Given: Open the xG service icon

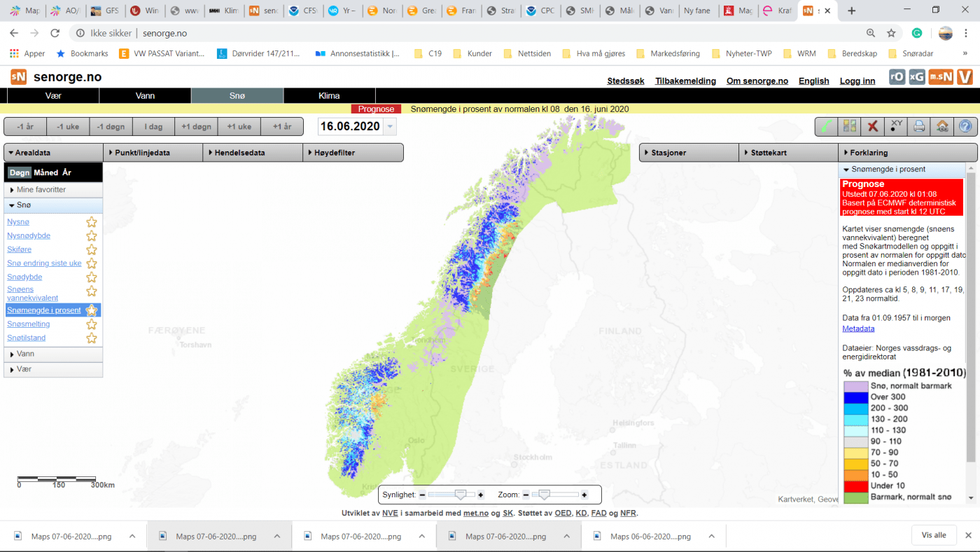Looking at the screenshot, I should (x=916, y=77).
